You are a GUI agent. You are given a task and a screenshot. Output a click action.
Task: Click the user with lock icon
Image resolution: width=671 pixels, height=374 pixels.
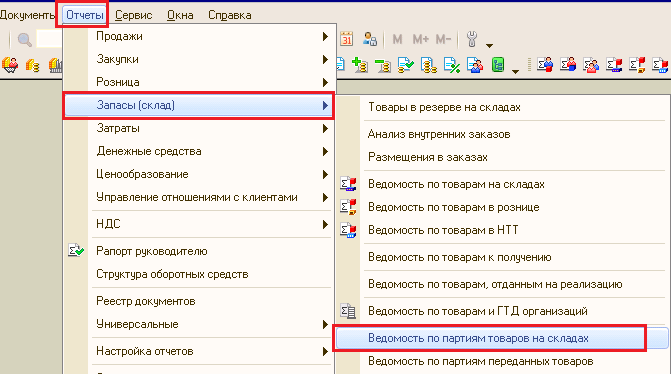[x=369, y=39]
